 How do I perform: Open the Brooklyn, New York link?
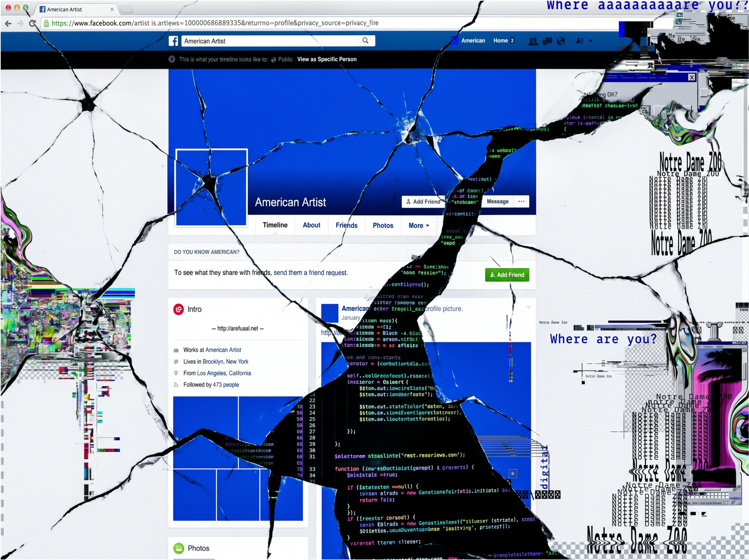coord(226,361)
